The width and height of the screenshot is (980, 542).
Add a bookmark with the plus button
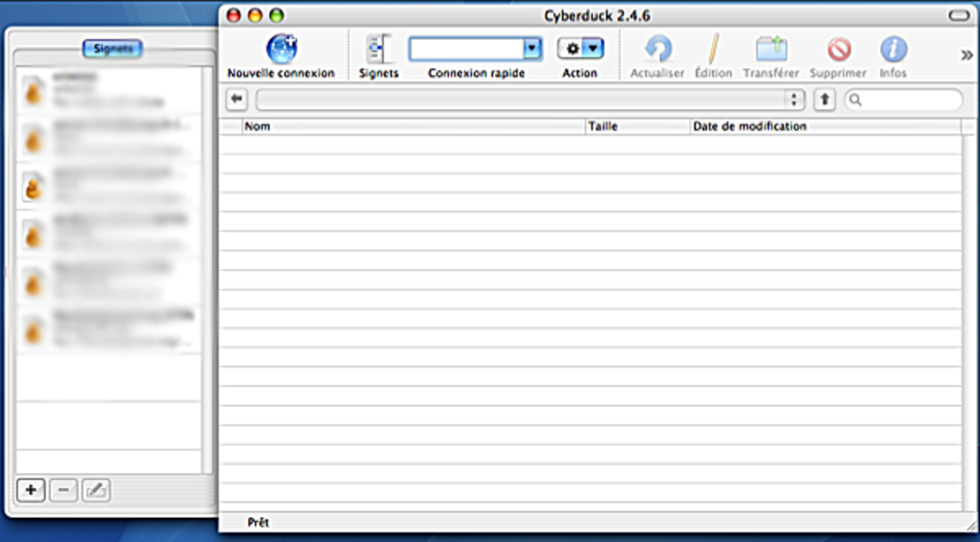30,491
